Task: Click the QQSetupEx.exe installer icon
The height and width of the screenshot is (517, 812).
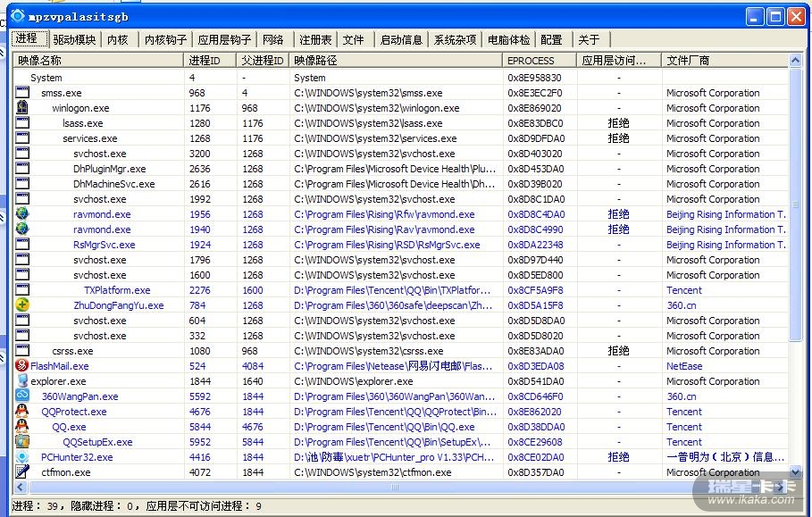Action: (22, 441)
